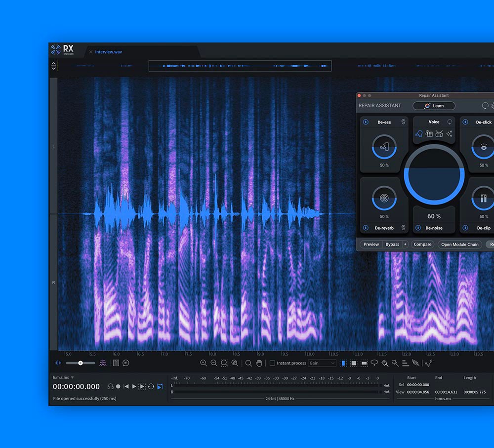This screenshot has height=448, width=494.
Task: Click the rightmost toolbar checkmark-node icon
Action: click(x=428, y=363)
